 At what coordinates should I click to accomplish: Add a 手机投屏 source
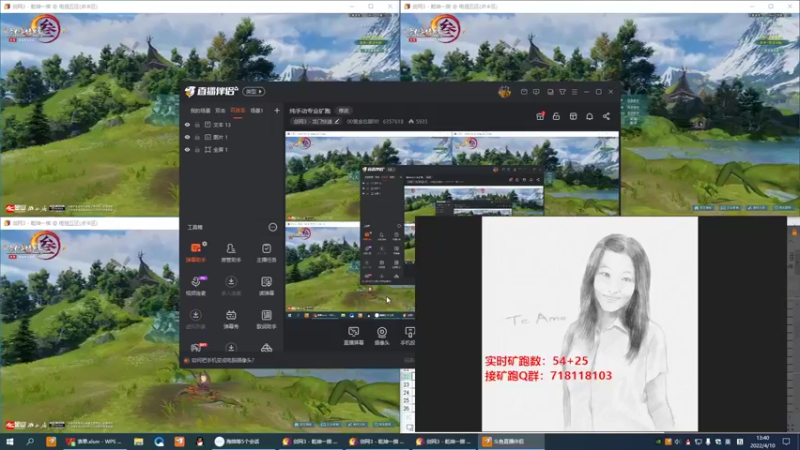click(x=408, y=336)
